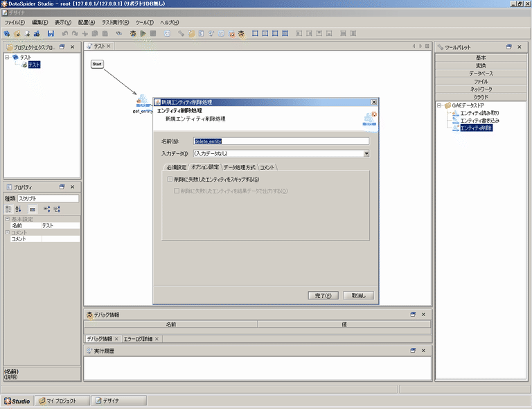The width and height of the screenshot is (532, 409).
Task: Collapse the 基本設定 property group
Action: coord(7,219)
